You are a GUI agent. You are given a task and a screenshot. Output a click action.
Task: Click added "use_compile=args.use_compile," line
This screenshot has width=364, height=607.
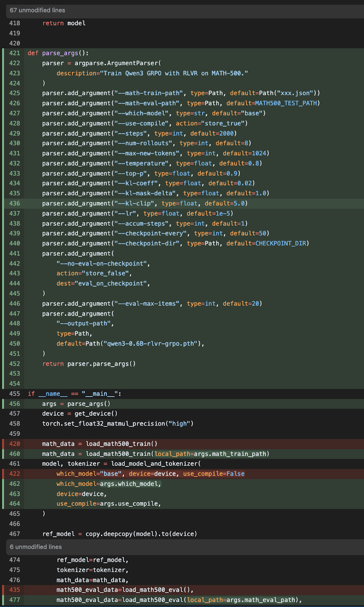click(109, 503)
